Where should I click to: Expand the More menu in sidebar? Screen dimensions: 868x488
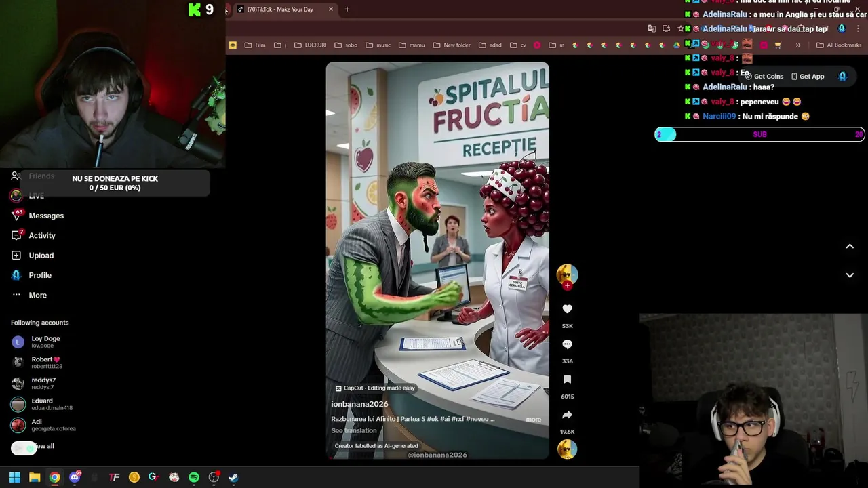37,295
